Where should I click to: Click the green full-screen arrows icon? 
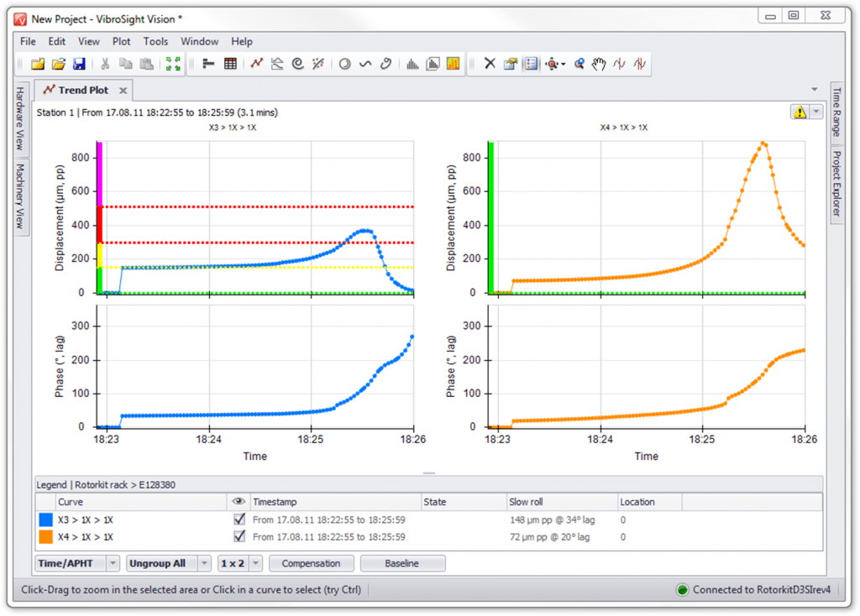pos(173,64)
